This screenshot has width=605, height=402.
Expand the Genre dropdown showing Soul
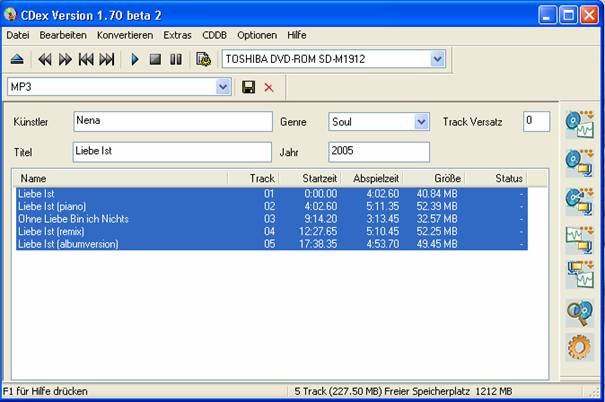click(421, 122)
